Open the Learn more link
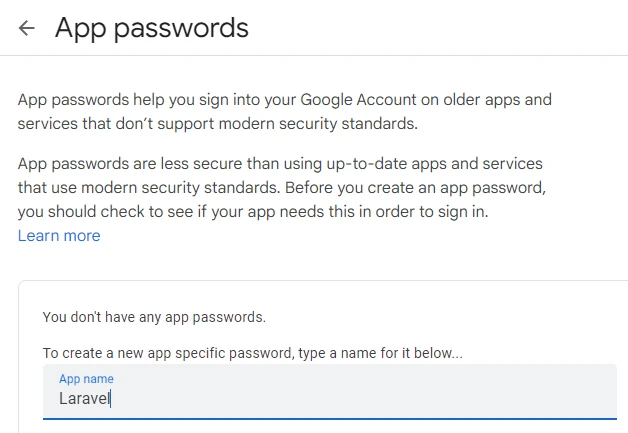 (59, 236)
